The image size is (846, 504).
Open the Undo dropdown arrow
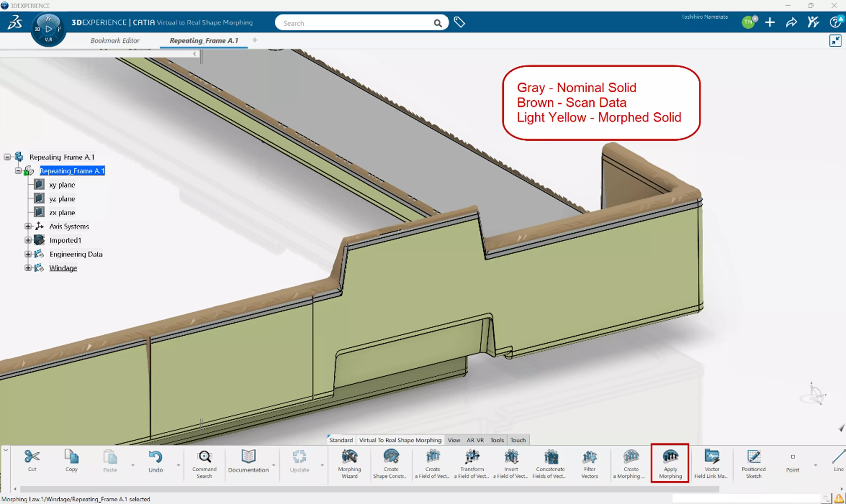178,465
